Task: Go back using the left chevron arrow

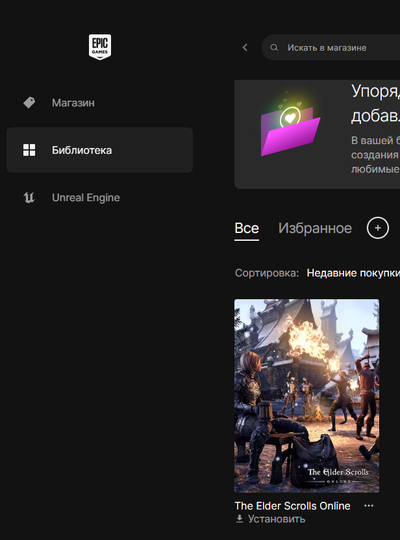Action: tap(245, 48)
